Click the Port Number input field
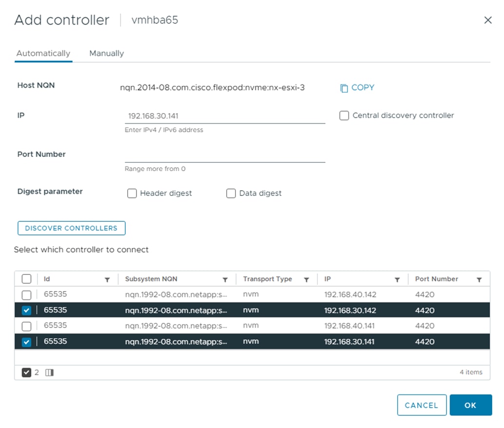This screenshot has height=428, width=504. point(225,156)
